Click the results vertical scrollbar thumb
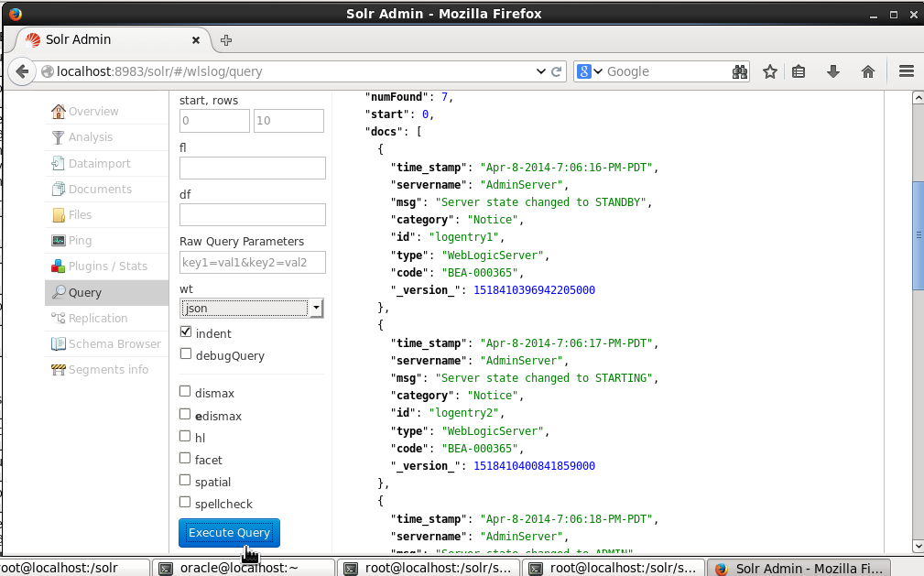The height and width of the screenshot is (576, 924). pyautogui.click(x=919, y=235)
